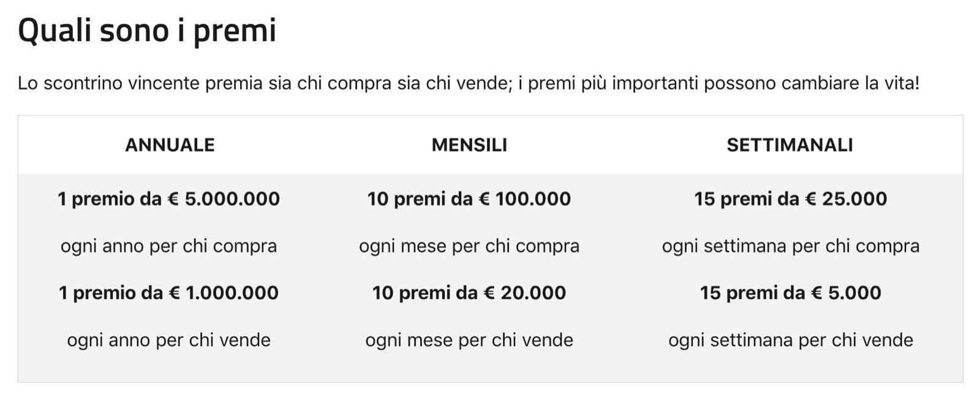
Task: Click the "ogni mese per chi compra" text
Action: pyautogui.click(x=469, y=246)
